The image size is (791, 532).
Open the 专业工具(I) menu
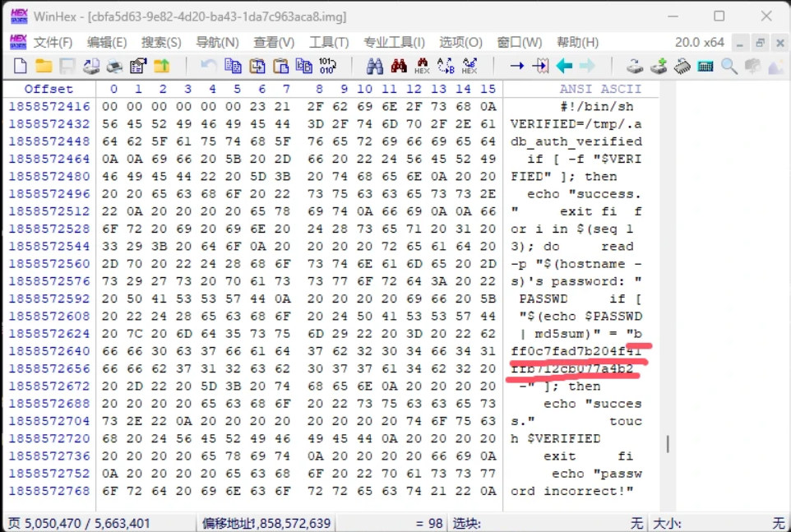394,42
